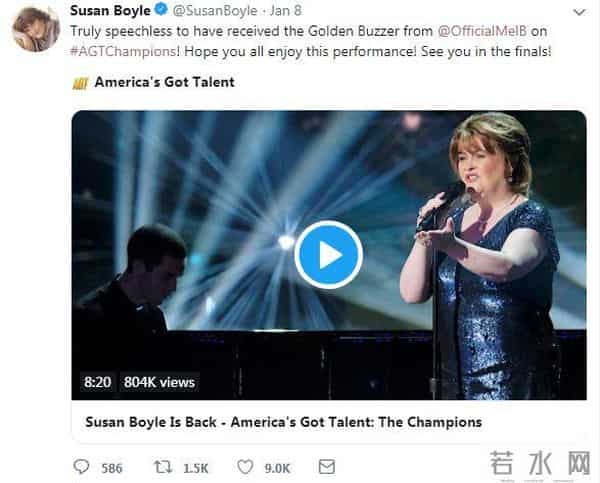Open the America's Got Talent topic label

164,81
